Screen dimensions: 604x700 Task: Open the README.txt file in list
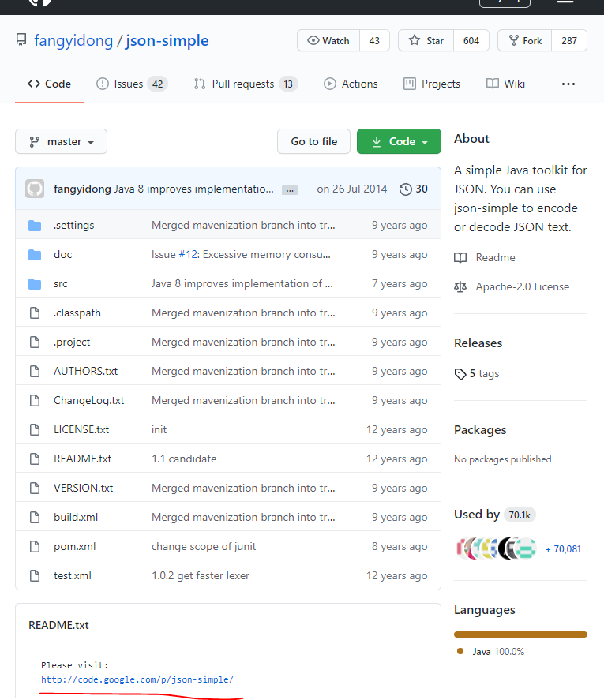point(83,459)
